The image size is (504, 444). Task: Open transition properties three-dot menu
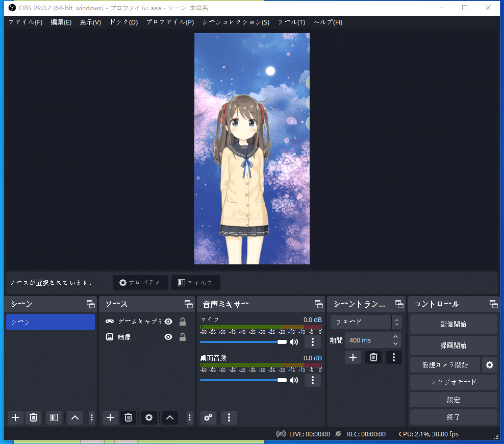click(x=394, y=357)
